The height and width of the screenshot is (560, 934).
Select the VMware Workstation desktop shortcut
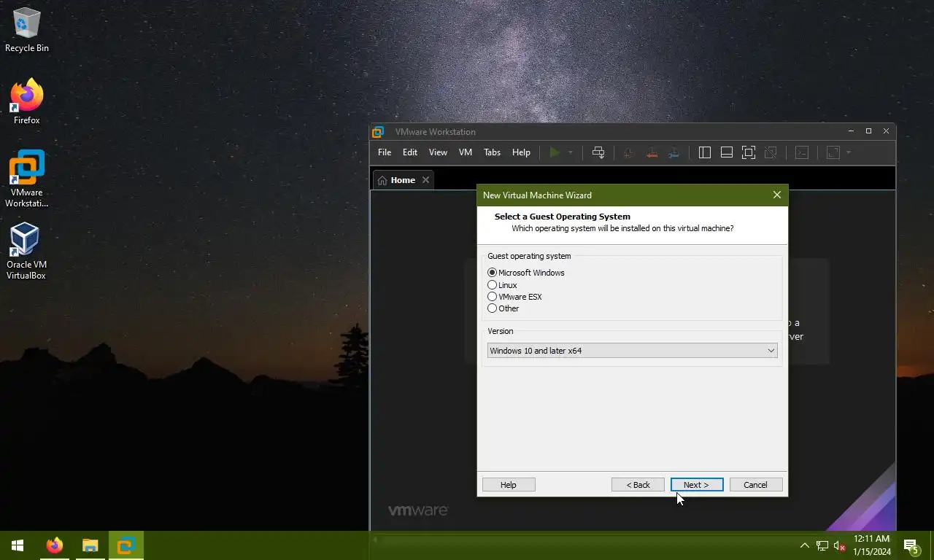coord(27,179)
